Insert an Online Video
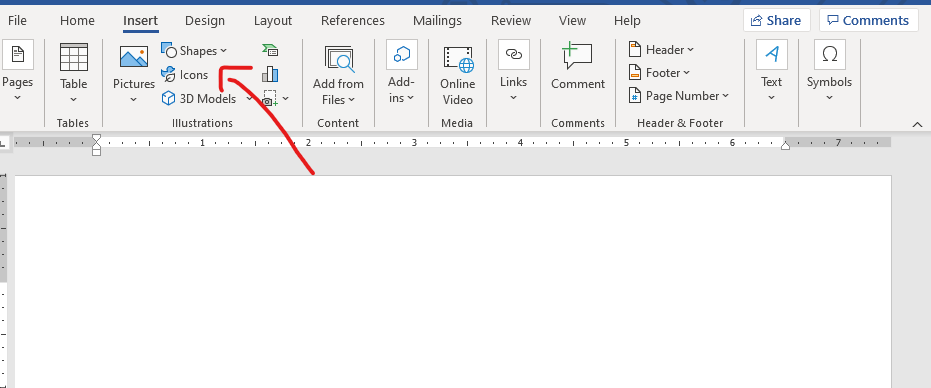931x388 pixels. (x=458, y=76)
